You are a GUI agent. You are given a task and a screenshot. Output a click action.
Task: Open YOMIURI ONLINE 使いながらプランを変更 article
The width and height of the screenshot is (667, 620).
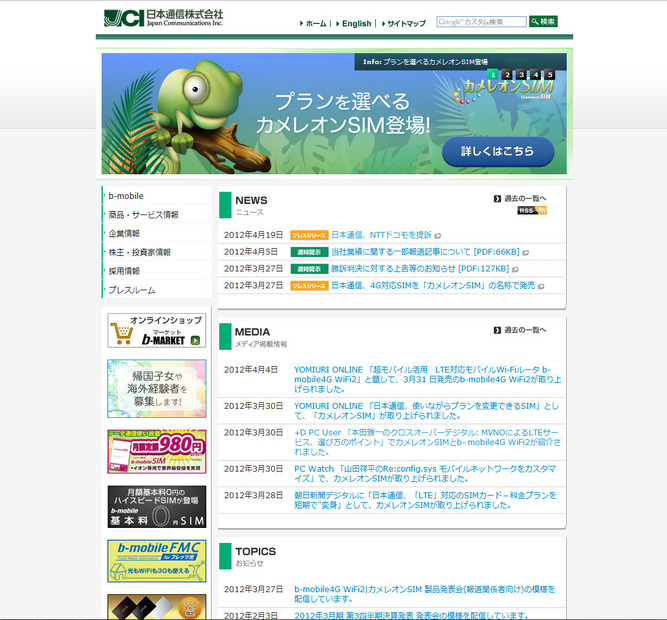coord(426,411)
